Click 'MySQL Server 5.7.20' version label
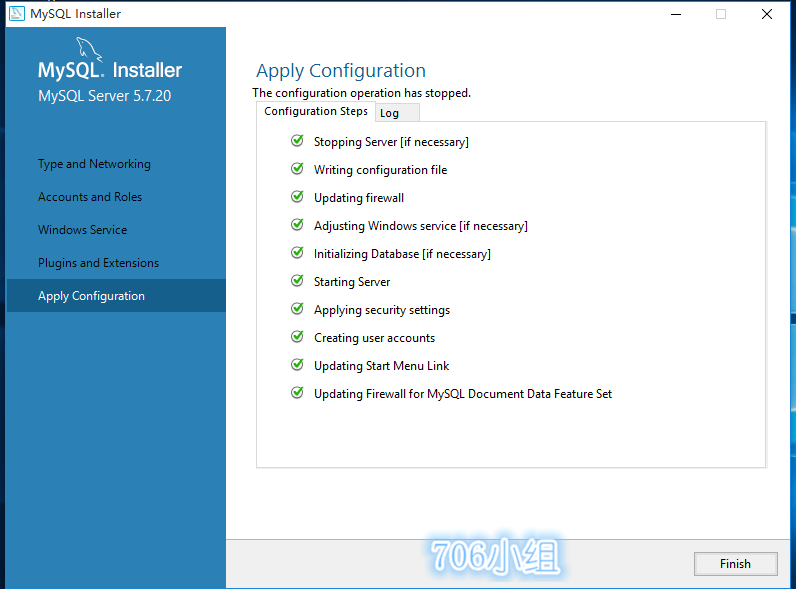This screenshot has width=796, height=589. tap(105, 96)
